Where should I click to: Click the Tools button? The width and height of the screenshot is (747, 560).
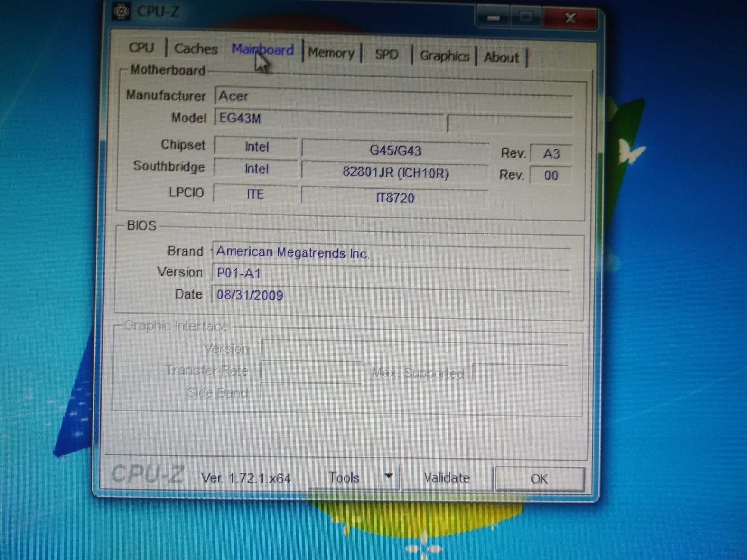(344, 477)
